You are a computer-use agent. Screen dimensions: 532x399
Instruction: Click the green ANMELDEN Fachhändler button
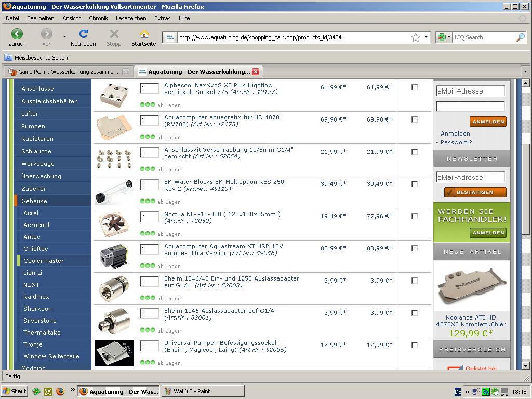(488, 233)
